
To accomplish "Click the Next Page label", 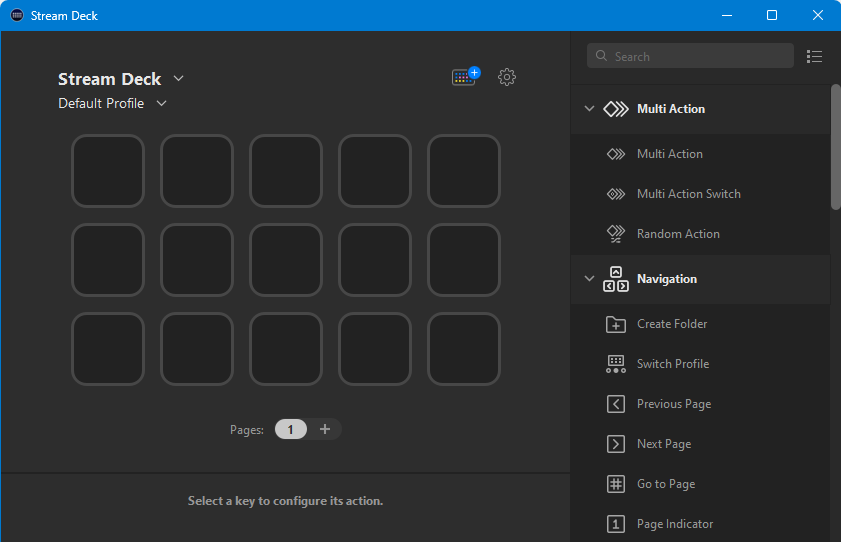I will [664, 444].
